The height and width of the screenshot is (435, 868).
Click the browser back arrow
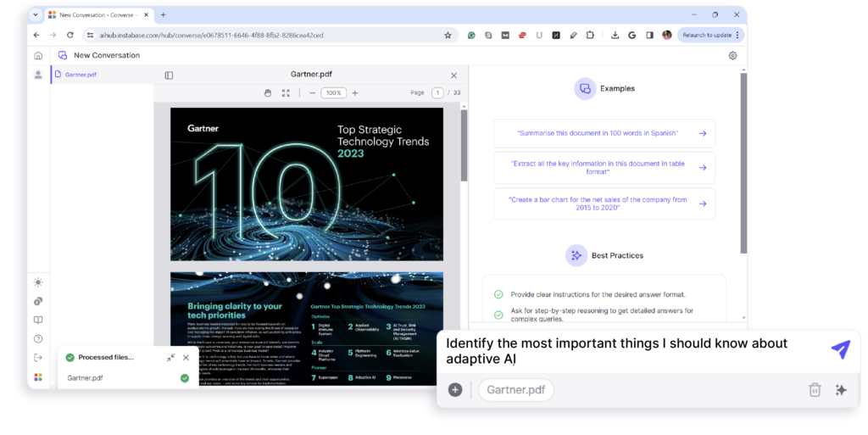[36, 35]
